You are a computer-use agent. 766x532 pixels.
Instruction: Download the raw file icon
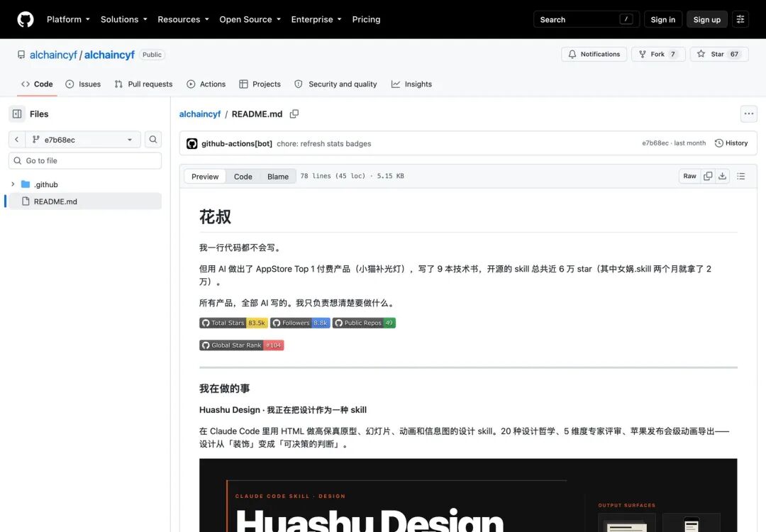[x=722, y=176]
